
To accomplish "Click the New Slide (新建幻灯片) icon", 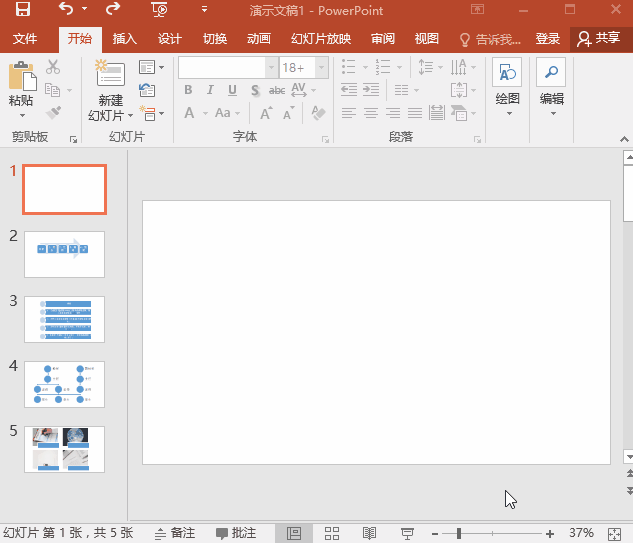I will tap(110, 75).
